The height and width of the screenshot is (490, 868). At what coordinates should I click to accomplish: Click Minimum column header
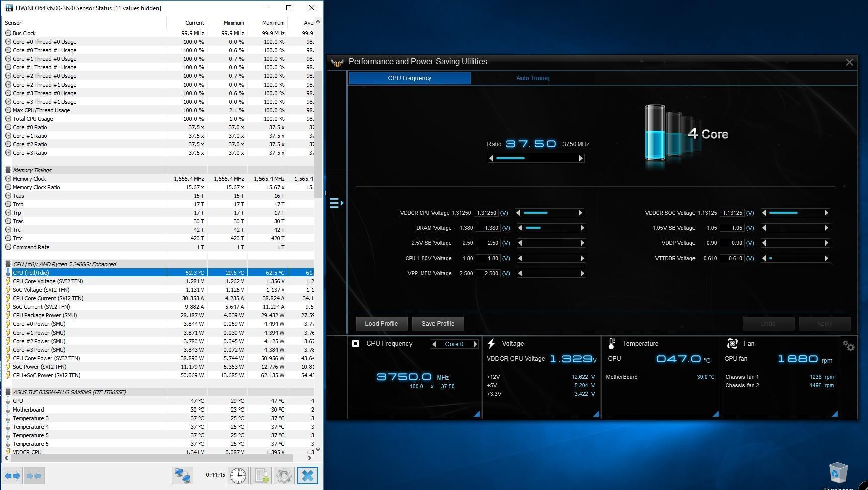(x=227, y=23)
